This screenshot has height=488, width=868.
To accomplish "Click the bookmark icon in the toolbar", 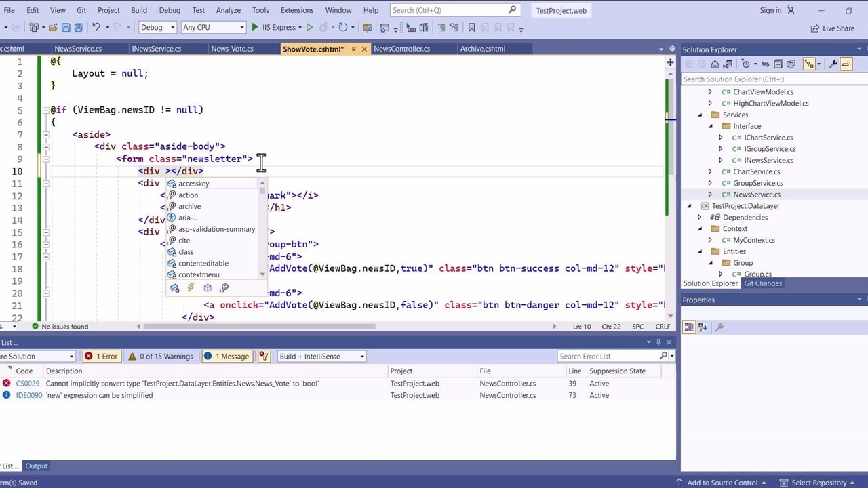I will click(472, 28).
